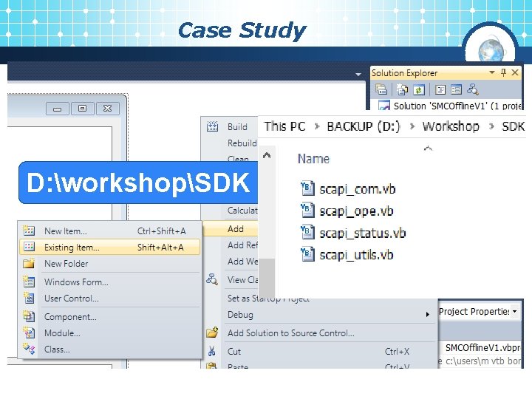Click the Name column header in file list
532x399 pixels.
pyautogui.click(x=313, y=159)
